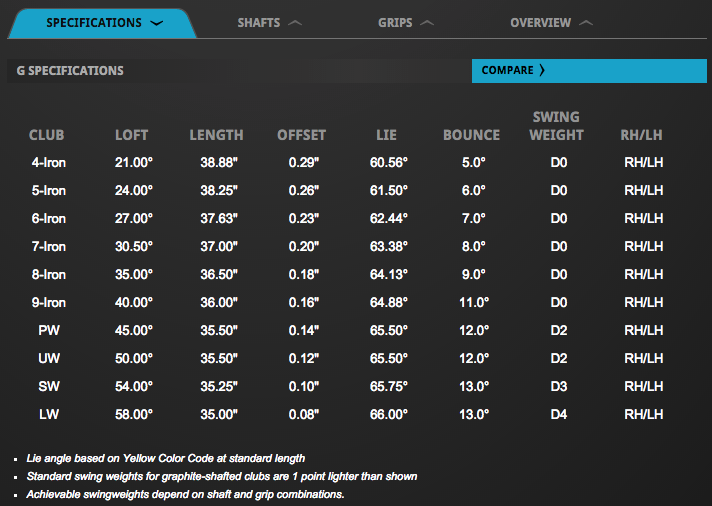Expand the Grips section chevron
This screenshot has height=506, width=712.
coord(427,23)
